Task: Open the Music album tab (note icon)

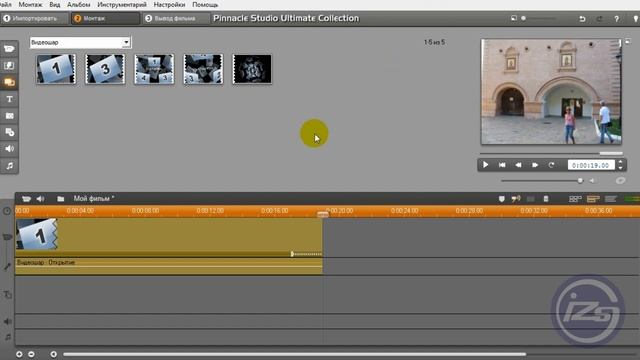Action: tap(9, 166)
